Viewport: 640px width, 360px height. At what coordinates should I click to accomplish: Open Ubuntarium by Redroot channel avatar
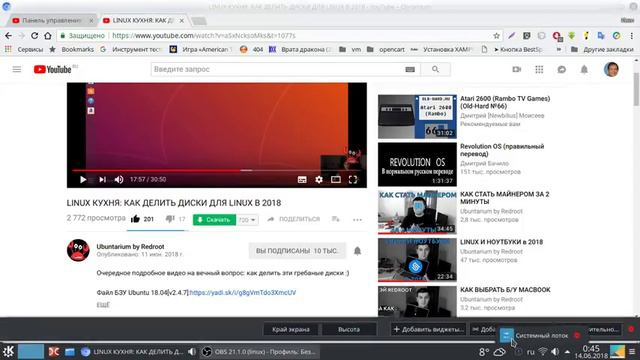[78, 250]
